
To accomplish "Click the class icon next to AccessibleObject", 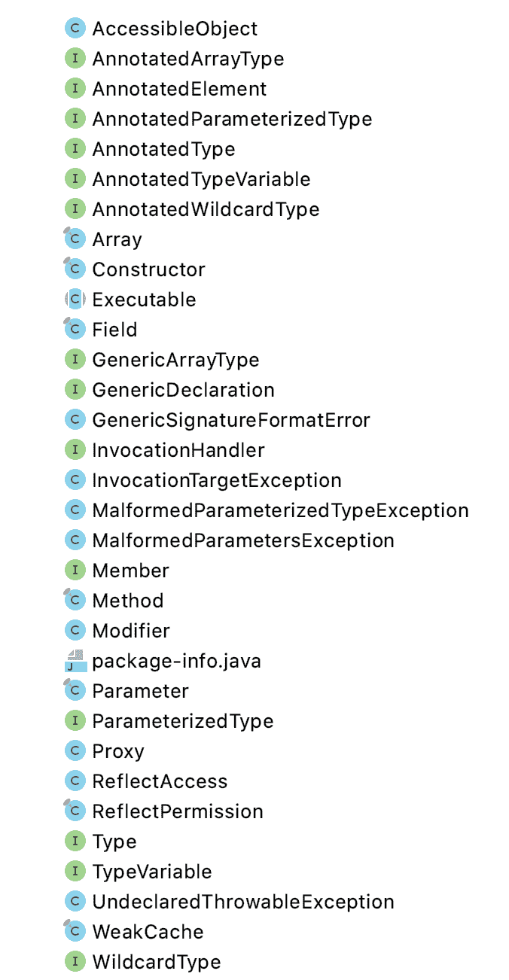I will [74, 29].
